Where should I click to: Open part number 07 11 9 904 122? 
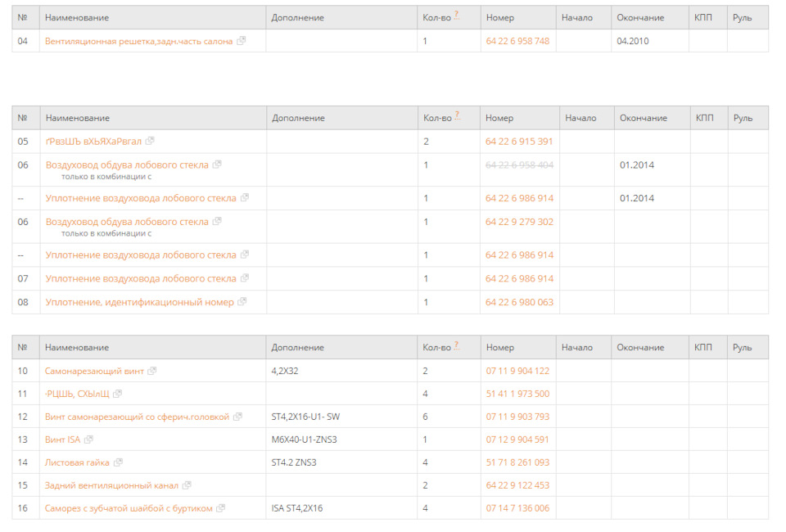coord(517,371)
